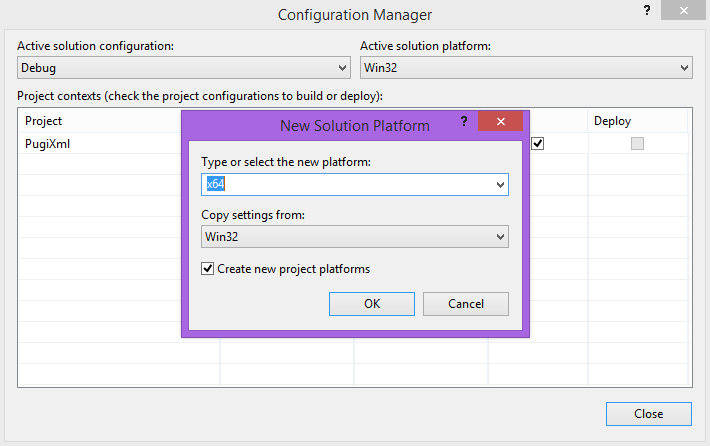
Task: Toggle the PugiXml Build checkbox
Action: click(x=537, y=144)
